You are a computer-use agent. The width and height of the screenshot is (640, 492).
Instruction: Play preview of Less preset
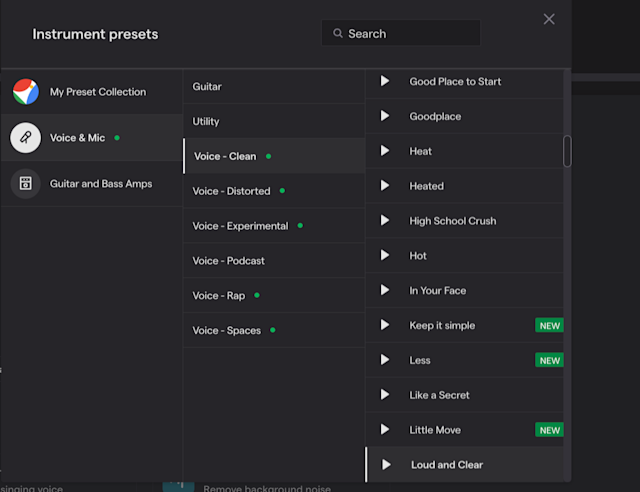(384, 360)
